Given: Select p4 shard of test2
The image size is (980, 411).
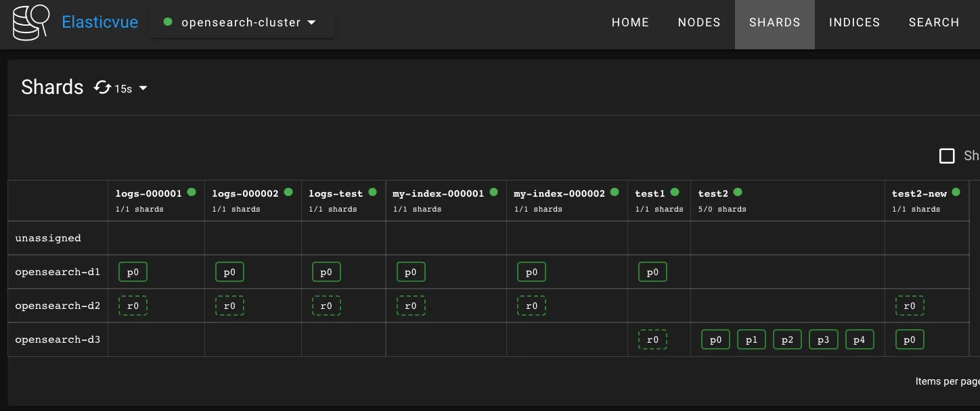Looking at the screenshot, I should click(x=859, y=340).
